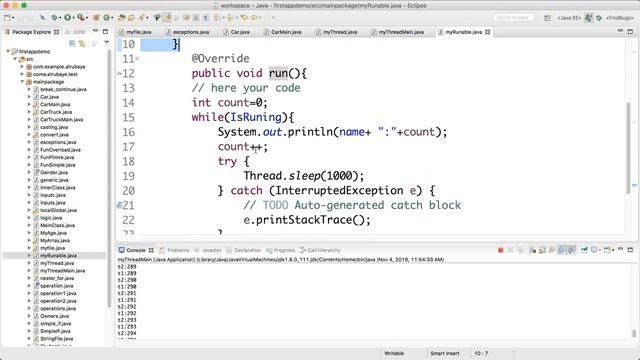Click the Quick Access search field
The height and width of the screenshot is (360, 640).
pos(513,18)
